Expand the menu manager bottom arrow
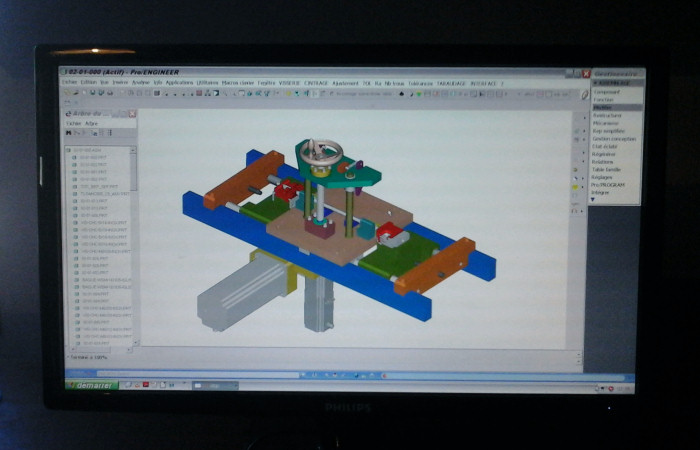The width and height of the screenshot is (700, 450). pyautogui.click(x=594, y=198)
